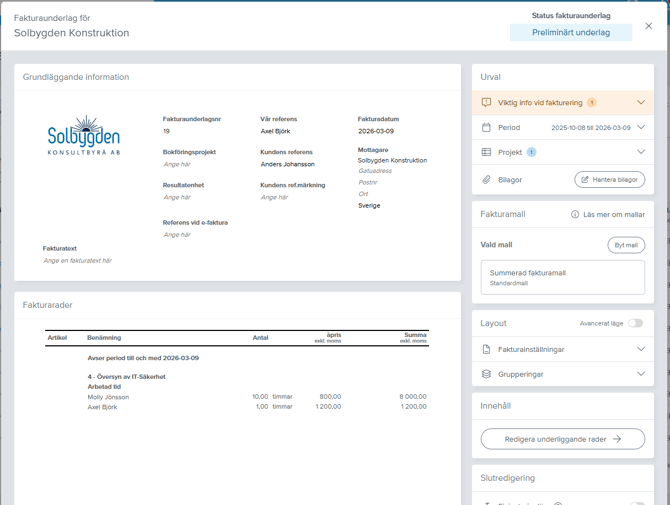
Task: Click the document icon next to Fakturainställningar
Action: [486, 349]
